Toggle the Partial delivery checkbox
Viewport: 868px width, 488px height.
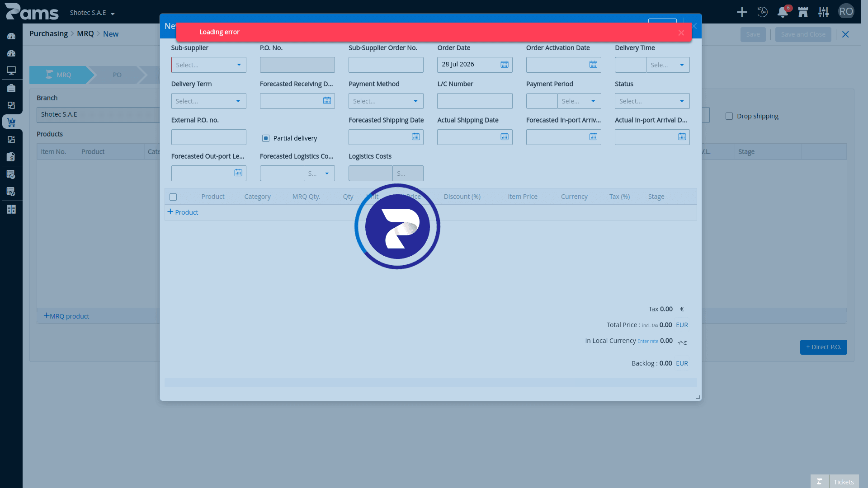tap(266, 138)
